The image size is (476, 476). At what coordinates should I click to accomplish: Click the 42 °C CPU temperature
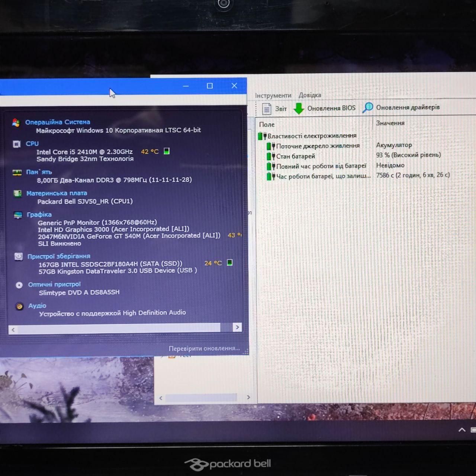(150, 152)
